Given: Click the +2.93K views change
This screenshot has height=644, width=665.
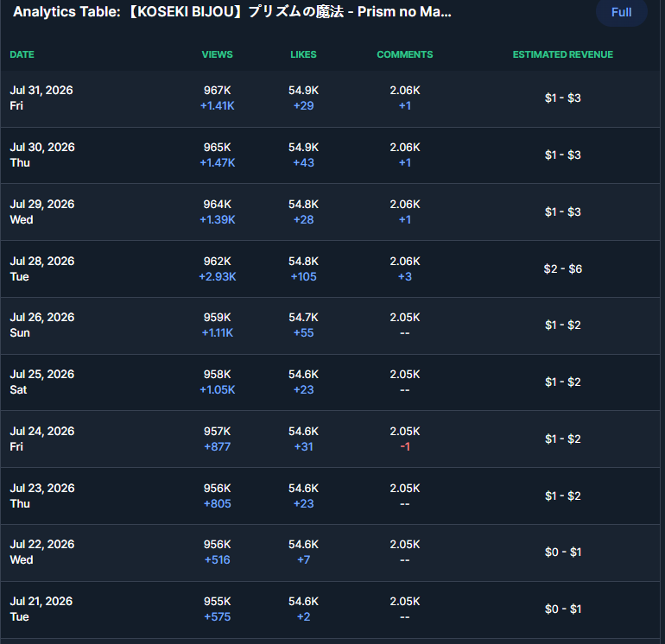Looking at the screenshot, I should (217, 277).
